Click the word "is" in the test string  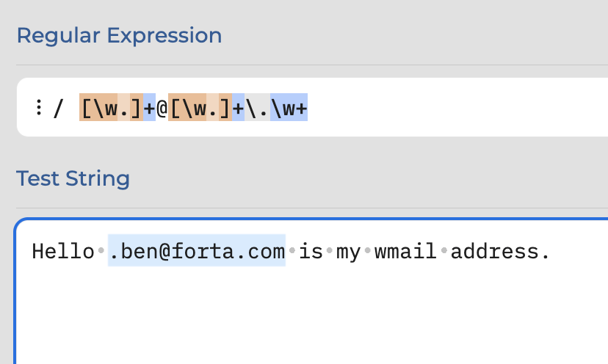tap(311, 251)
